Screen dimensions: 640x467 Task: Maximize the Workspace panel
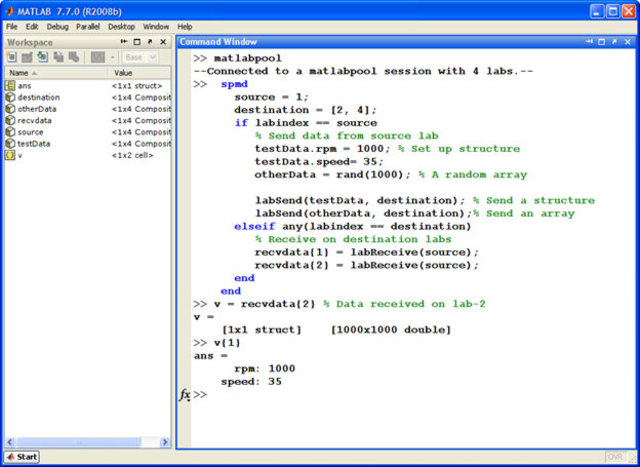click(x=137, y=42)
